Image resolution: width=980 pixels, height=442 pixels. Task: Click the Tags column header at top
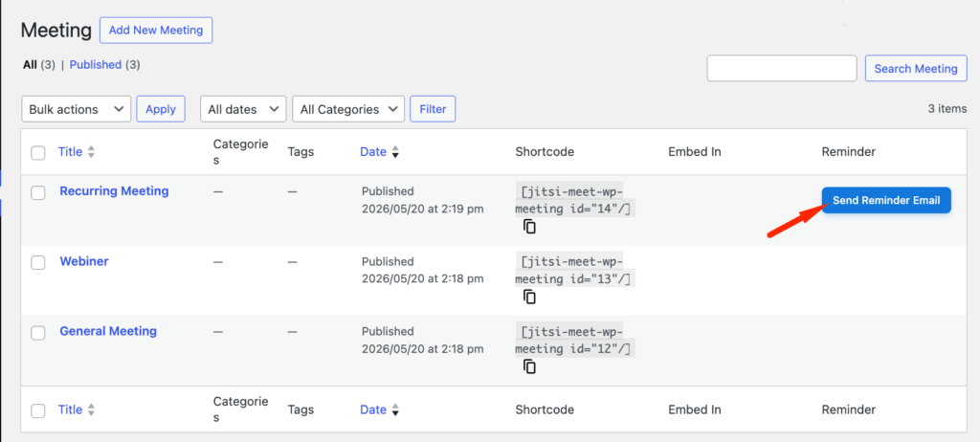coord(301,152)
